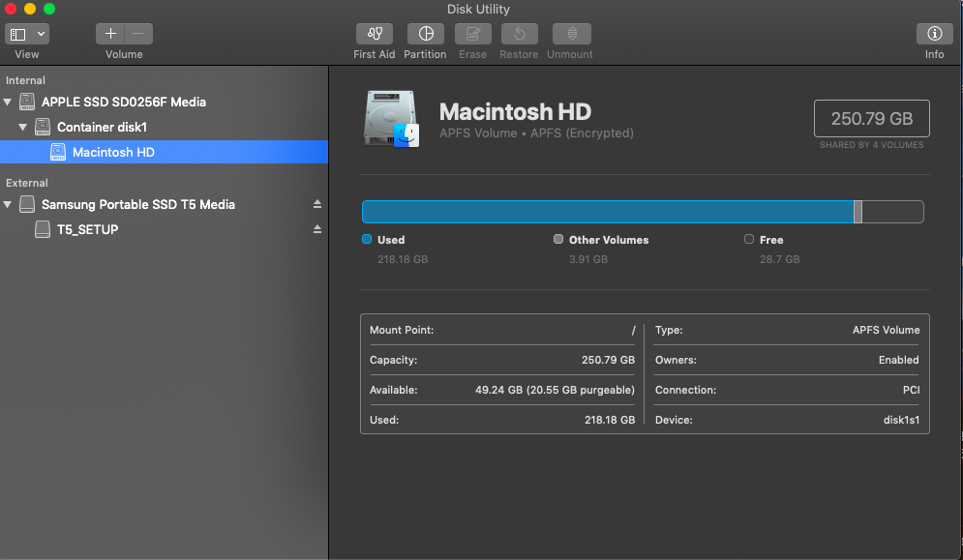
Task: Click the Used blue legend swatch
Action: click(x=367, y=240)
